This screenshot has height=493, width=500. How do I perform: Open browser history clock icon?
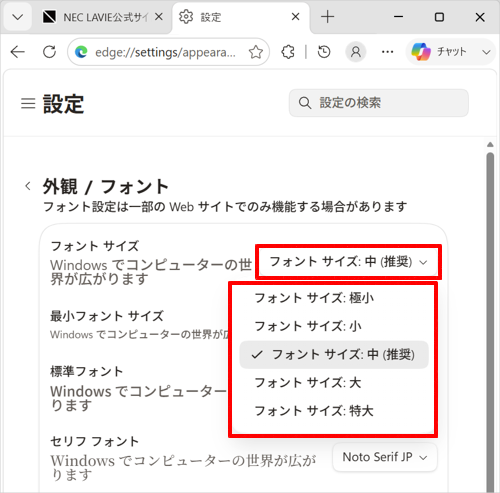pos(324,52)
